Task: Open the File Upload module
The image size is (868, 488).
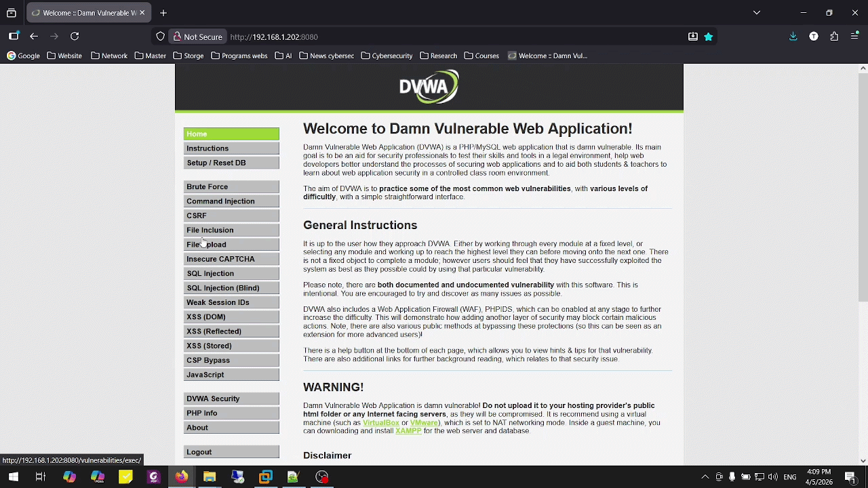Action: pos(231,245)
